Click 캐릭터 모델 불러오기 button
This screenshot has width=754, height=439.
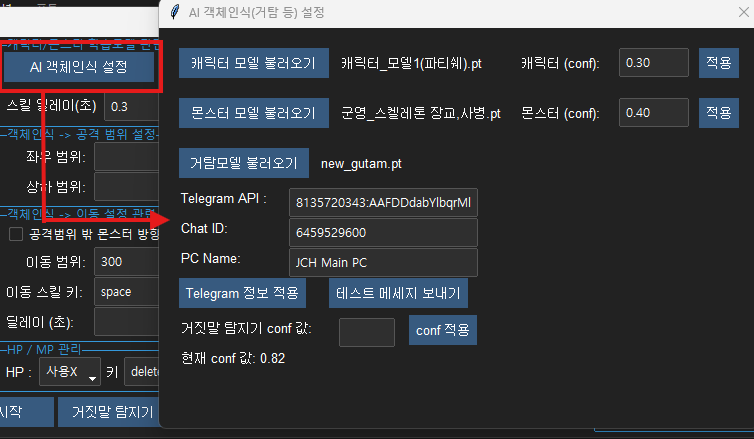point(254,63)
